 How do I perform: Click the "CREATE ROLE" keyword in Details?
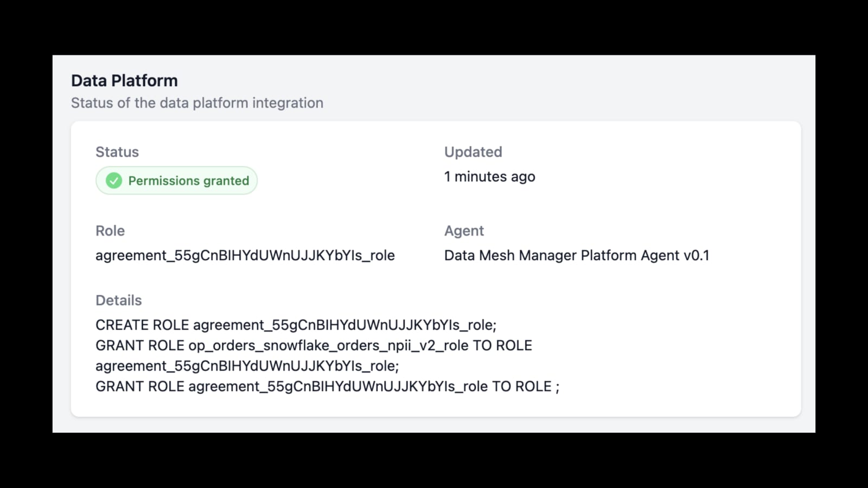(142, 325)
